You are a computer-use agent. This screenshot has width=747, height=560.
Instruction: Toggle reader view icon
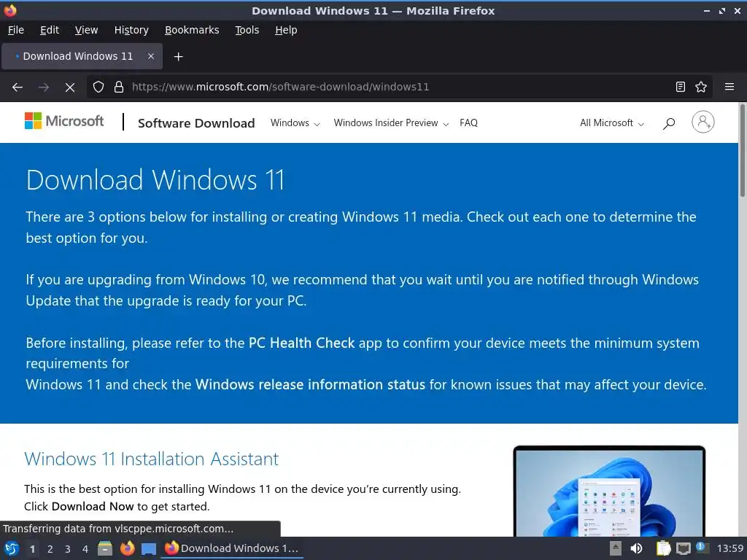[681, 87]
